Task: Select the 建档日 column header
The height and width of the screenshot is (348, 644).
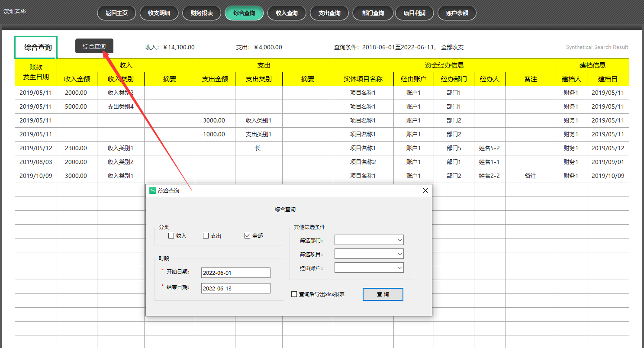Action: 608,79
